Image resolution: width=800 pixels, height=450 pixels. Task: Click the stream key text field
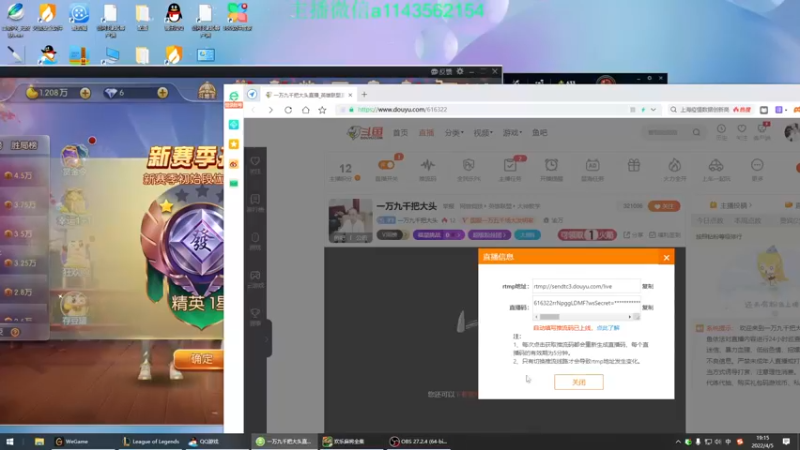point(586,303)
